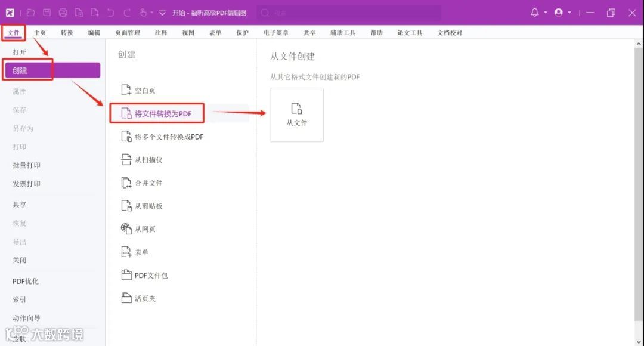Click the search field in the title bar

pos(349,13)
